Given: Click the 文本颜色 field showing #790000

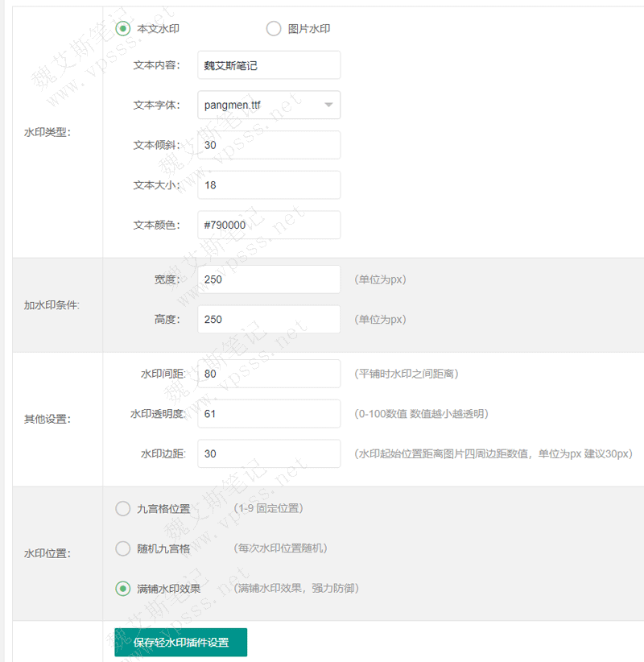Looking at the screenshot, I should pyautogui.click(x=269, y=225).
